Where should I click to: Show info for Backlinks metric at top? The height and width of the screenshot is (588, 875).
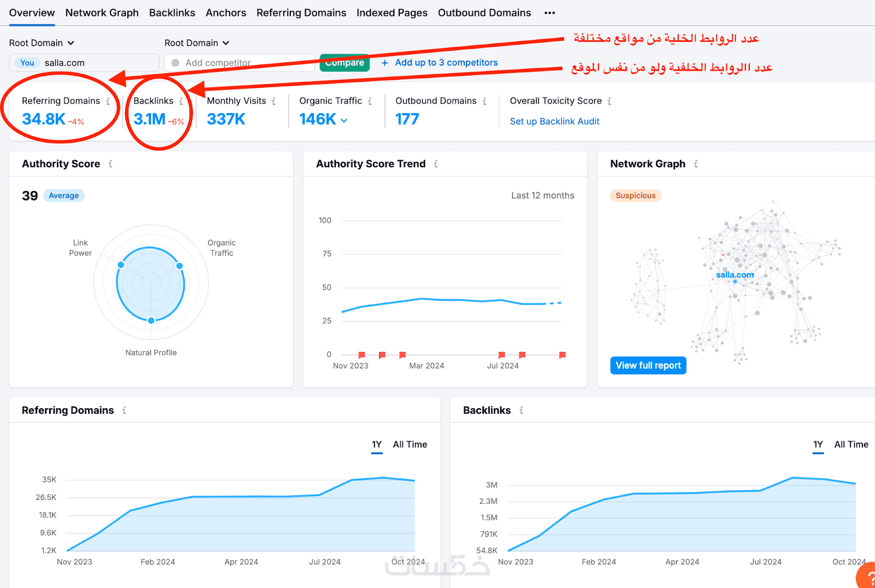(x=181, y=101)
